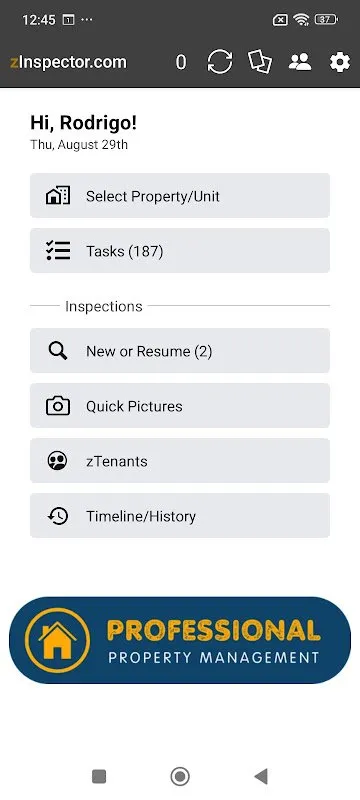Tap the Professional Property Management banner
Image resolution: width=360 pixels, height=800 pixels.
click(x=180, y=640)
